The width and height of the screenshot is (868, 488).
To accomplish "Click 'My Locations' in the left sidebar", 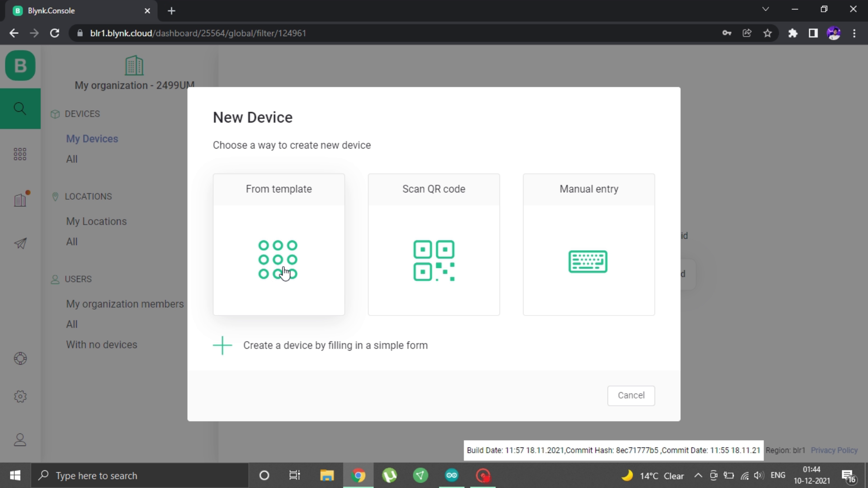I will pyautogui.click(x=97, y=221).
